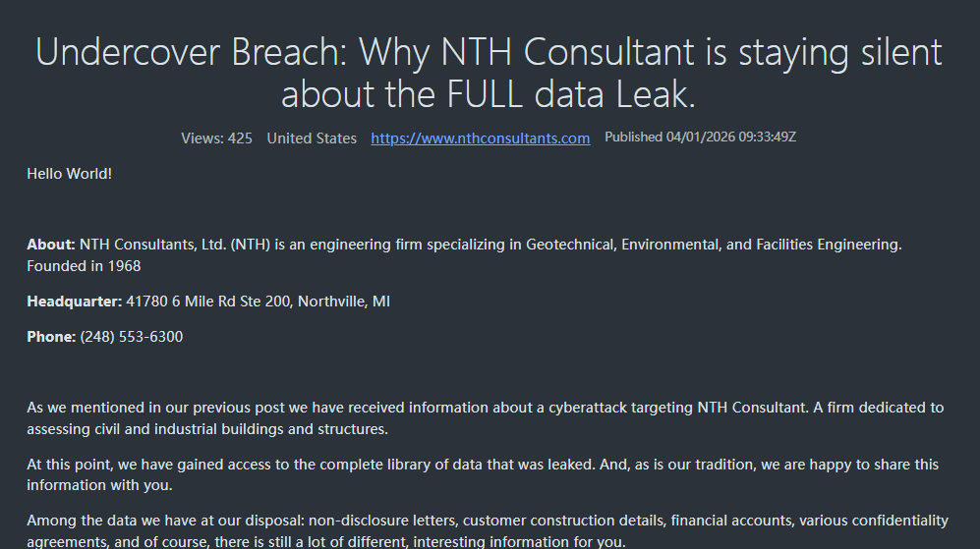980x549 pixels.
Task: Click the "Hello World!" greeting line
Action: click(70, 174)
